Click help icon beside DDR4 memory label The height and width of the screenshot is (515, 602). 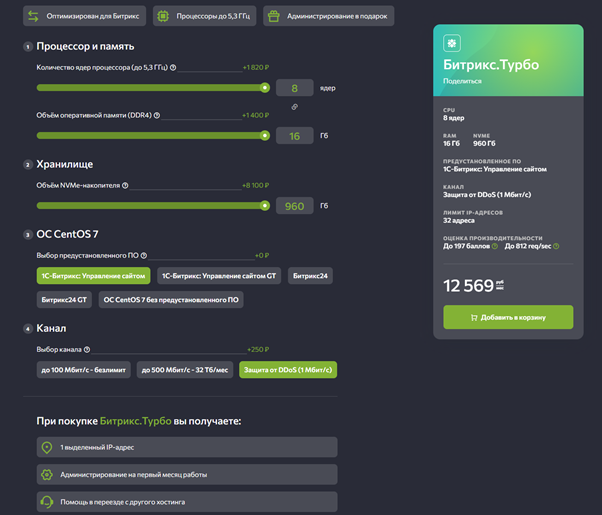[x=156, y=115]
